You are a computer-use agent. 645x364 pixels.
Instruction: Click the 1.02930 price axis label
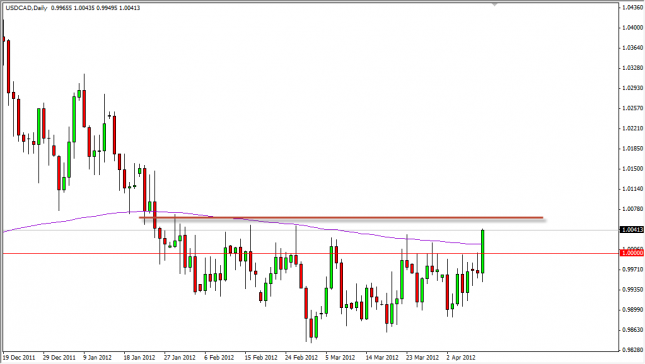click(633, 88)
